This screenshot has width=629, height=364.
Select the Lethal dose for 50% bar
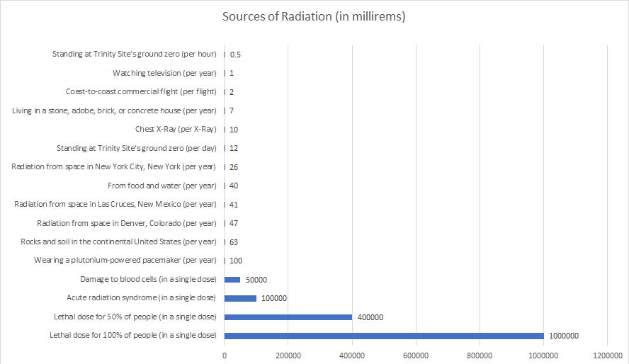tap(288, 317)
